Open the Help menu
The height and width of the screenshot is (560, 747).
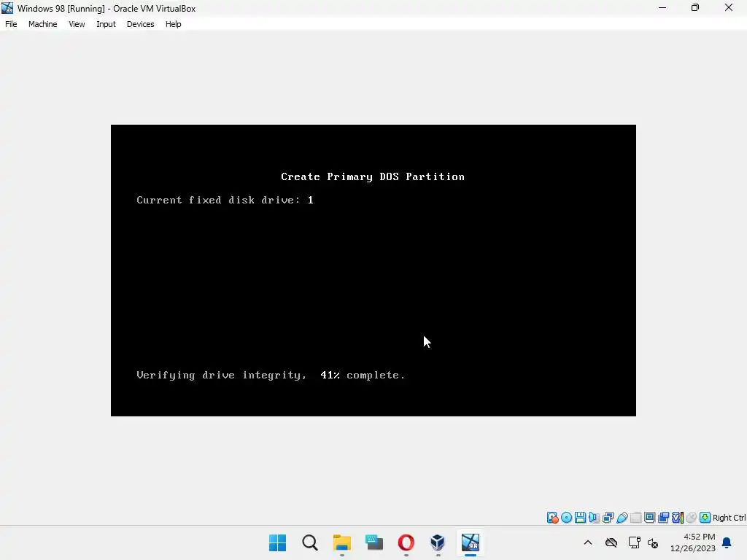point(173,24)
